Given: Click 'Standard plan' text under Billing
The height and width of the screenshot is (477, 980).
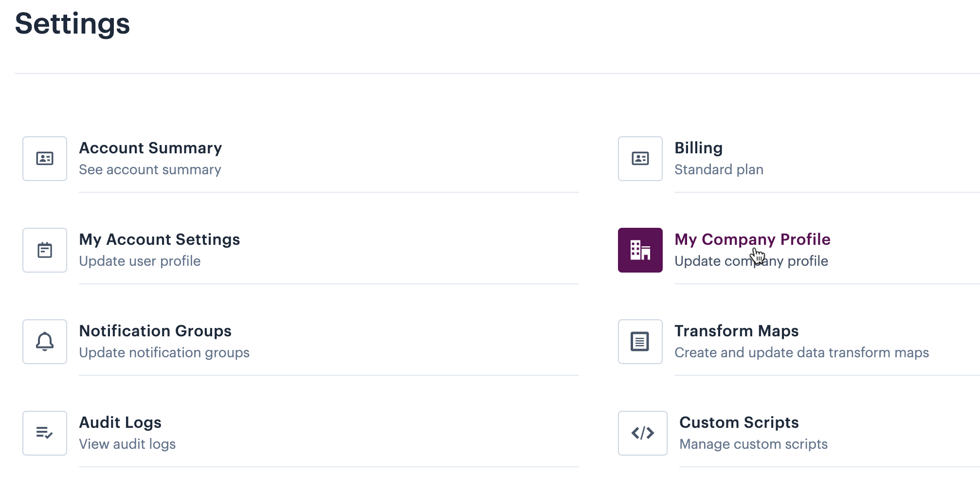Looking at the screenshot, I should 719,170.
